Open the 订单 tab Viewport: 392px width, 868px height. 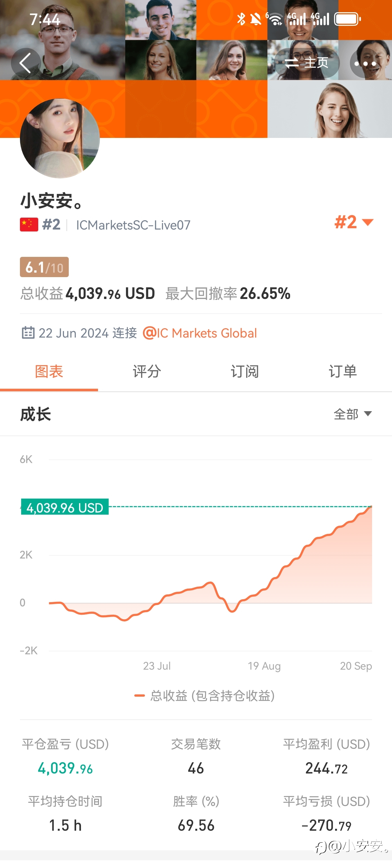pyautogui.click(x=343, y=372)
